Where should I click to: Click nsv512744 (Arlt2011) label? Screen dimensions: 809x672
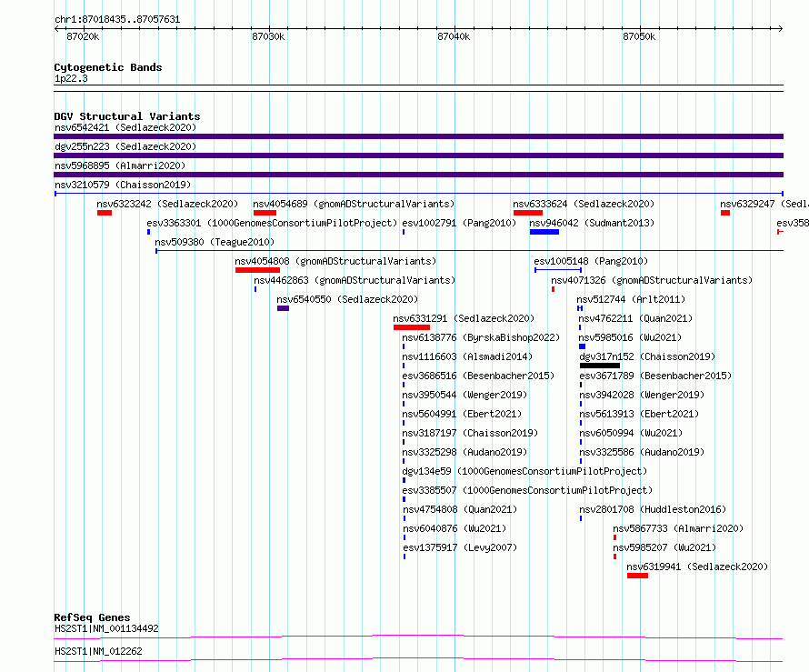pyautogui.click(x=631, y=299)
